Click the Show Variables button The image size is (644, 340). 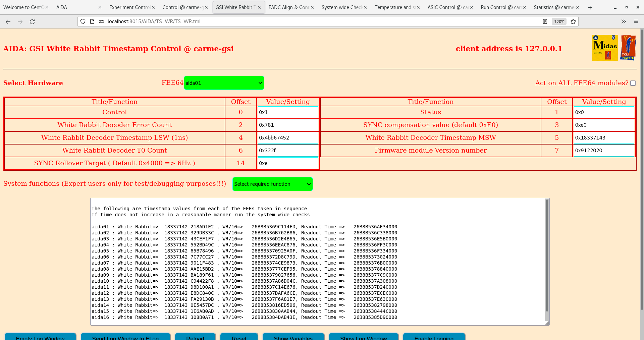tap(293, 337)
